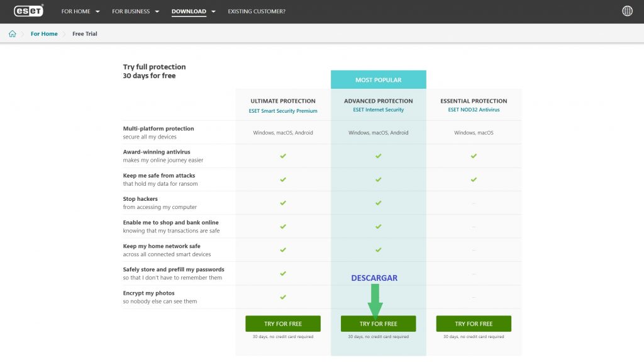Click Essential Protection's ransomware attack checkmark
This screenshot has height=362, width=644.
point(474,179)
